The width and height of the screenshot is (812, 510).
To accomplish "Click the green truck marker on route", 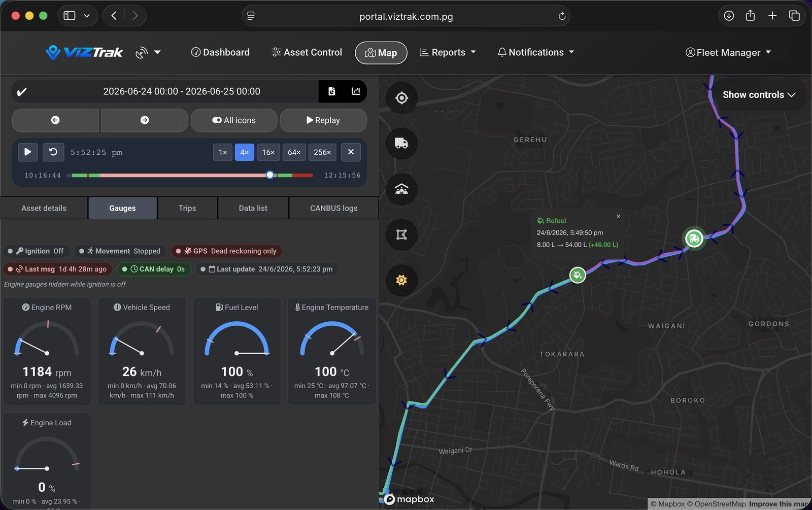I will [x=694, y=238].
